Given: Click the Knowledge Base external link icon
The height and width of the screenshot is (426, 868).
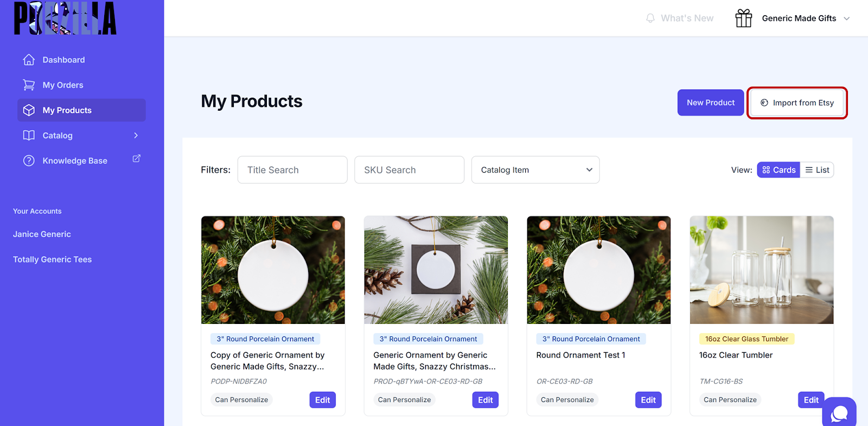Looking at the screenshot, I should click(137, 158).
